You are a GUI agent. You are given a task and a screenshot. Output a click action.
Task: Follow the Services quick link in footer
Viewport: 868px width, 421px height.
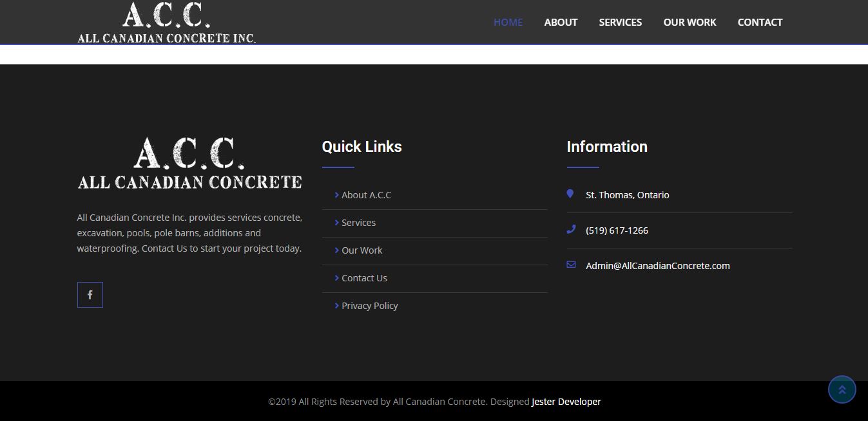[x=358, y=223]
